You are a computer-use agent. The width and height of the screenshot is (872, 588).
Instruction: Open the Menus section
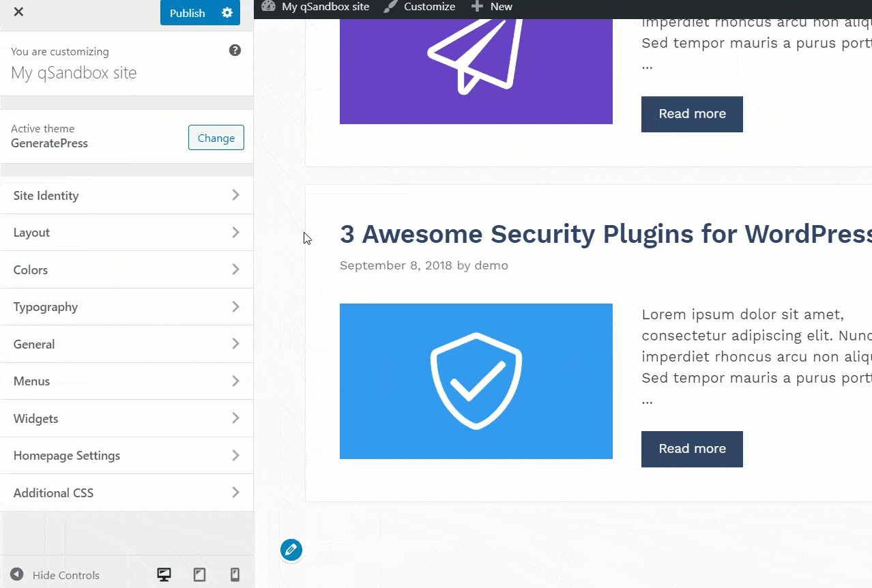pyautogui.click(x=126, y=381)
